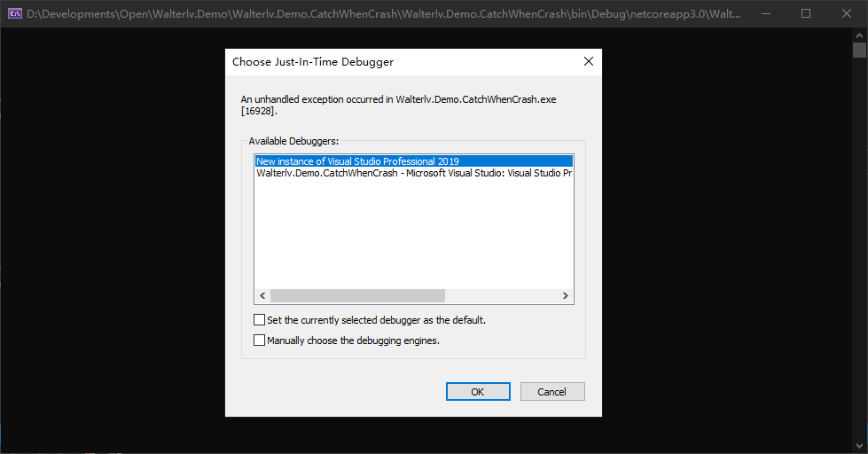Select 'New instance of Visual Studio Professional 2019'
This screenshot has width=868, height=454.
point(357,161)
